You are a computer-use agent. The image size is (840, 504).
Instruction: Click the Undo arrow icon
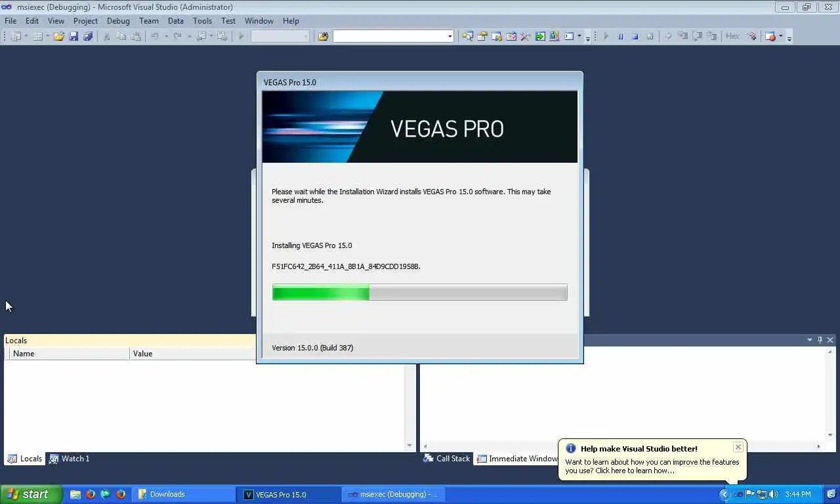(x=154, y=36)
